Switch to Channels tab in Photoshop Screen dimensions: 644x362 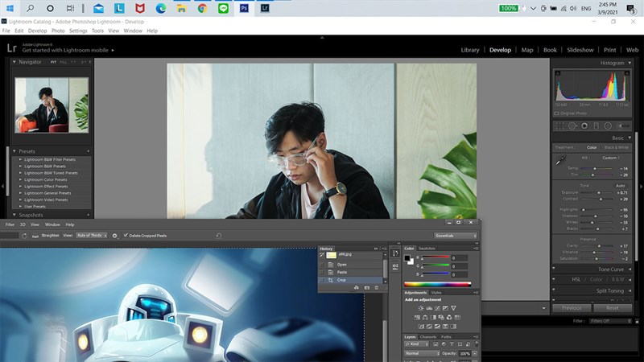pyautogui.click(x=428, y=337)
